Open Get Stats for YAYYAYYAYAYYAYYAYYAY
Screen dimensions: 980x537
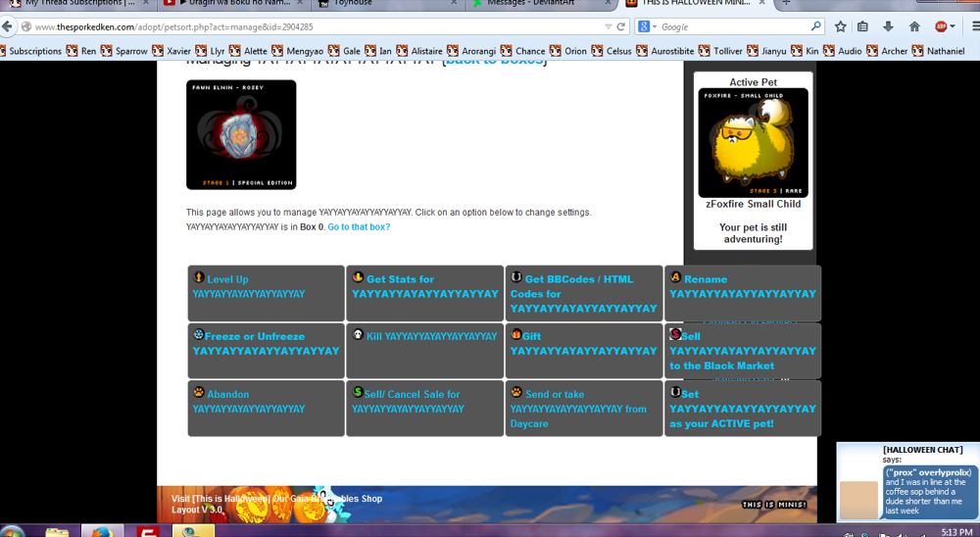pos(425,286)
